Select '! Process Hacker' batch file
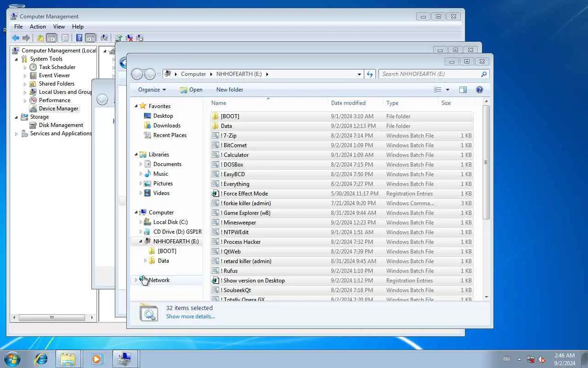Viewport: 588px width, 368px height. [x=342, y=242]
